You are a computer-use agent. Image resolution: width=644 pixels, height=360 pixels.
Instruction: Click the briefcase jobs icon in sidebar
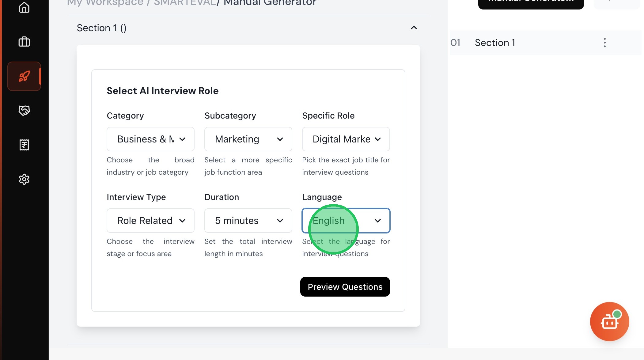click(x=24, y=42)
